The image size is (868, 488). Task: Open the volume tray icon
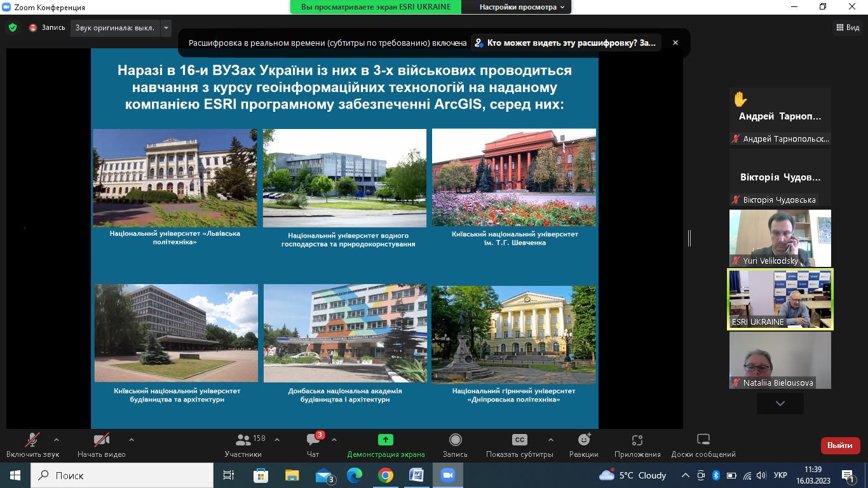click(761, 475)
